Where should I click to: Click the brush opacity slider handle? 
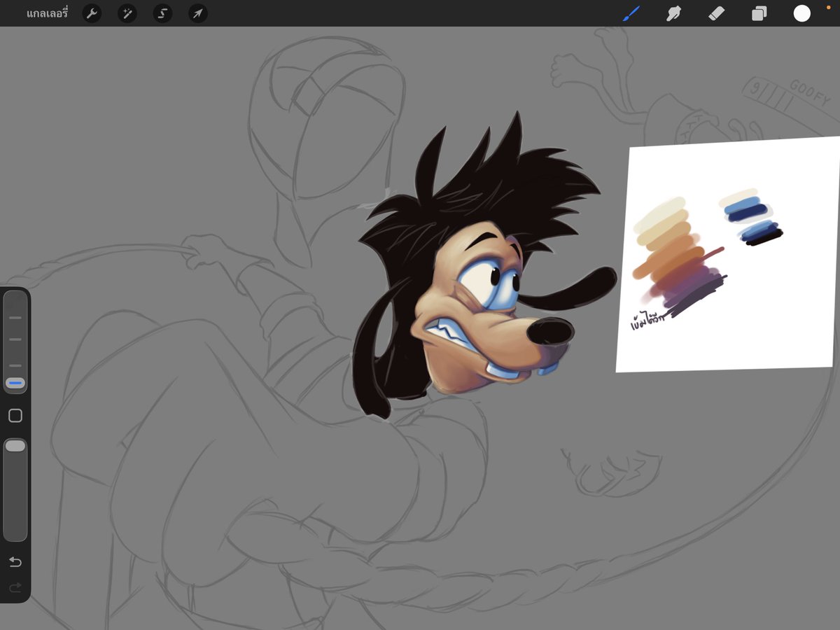point(15,446)
